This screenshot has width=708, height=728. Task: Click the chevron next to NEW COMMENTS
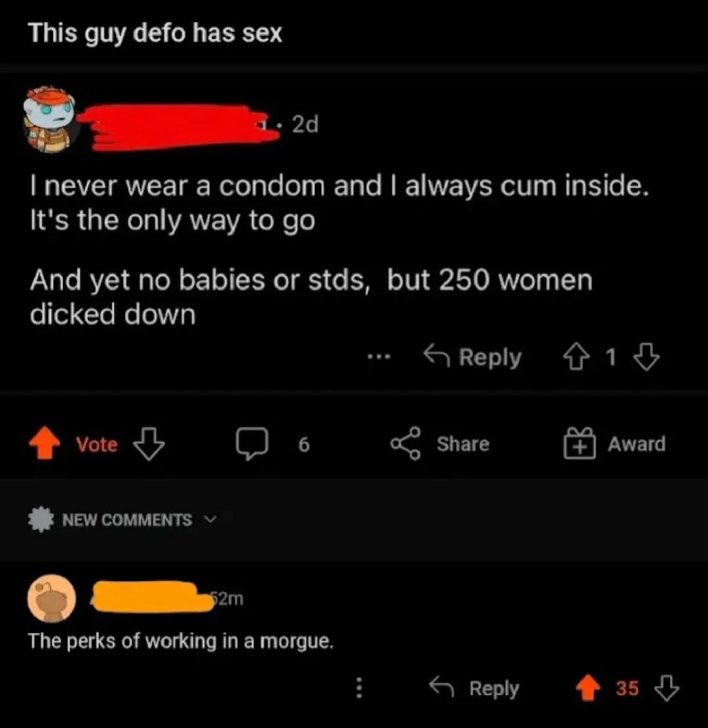[x=211, y=519]
